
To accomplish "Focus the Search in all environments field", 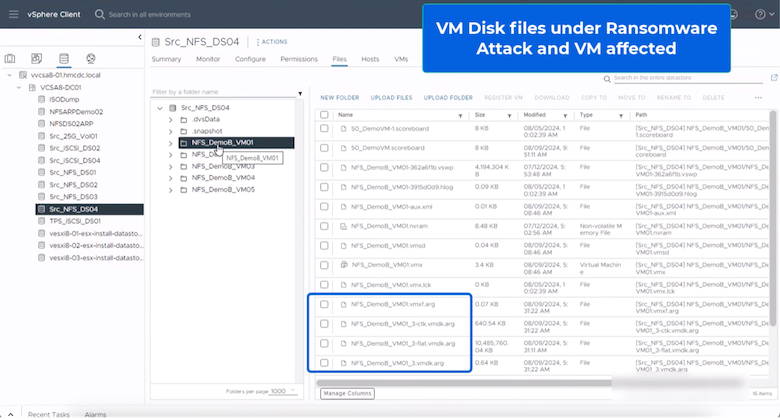I will [x=150, y=14].
